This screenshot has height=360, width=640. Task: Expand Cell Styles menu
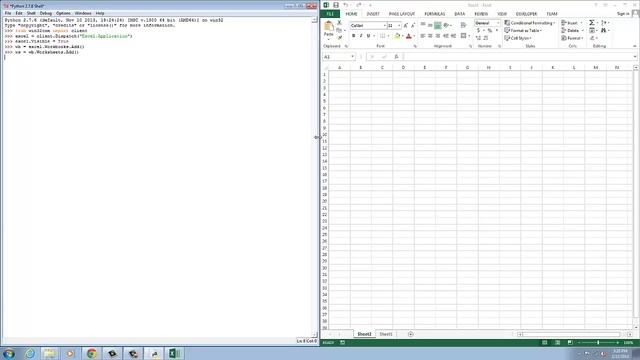click(518, 38)
